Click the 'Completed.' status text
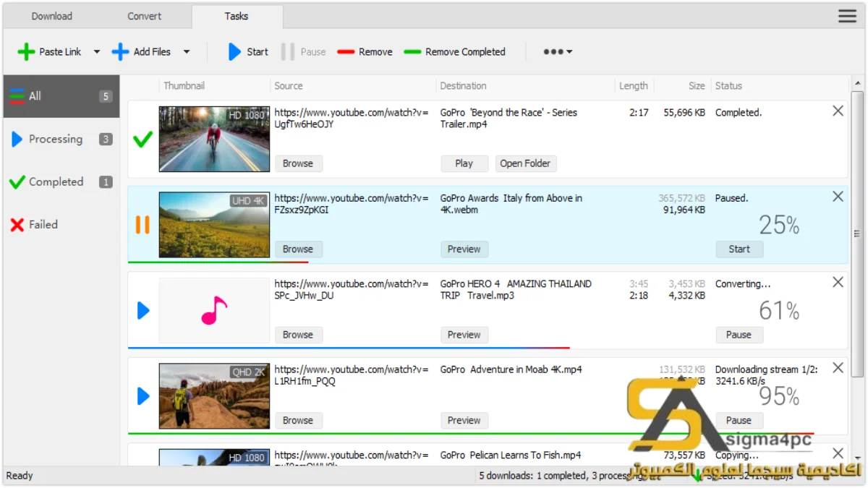 click(739, 113)
